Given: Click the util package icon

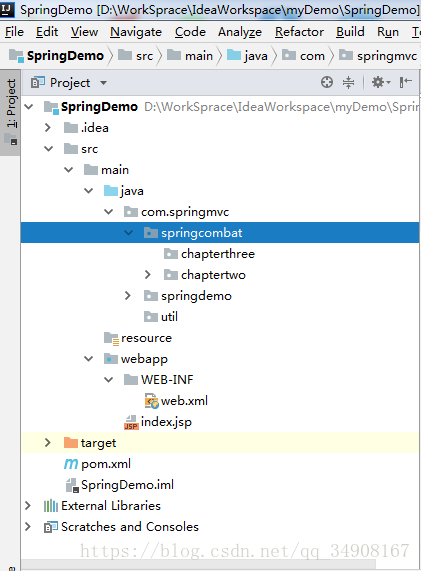Looking at the screenshot, I should click(x=151, y=317).
